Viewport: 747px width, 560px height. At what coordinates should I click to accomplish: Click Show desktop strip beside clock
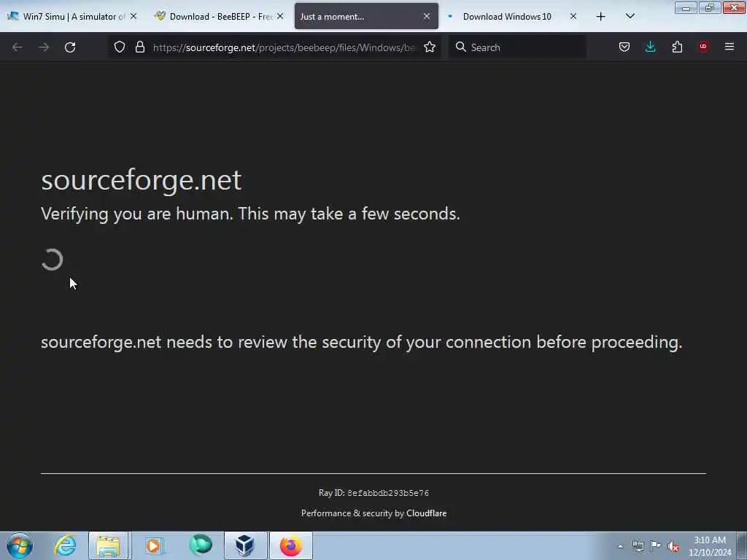pos(742,545)
